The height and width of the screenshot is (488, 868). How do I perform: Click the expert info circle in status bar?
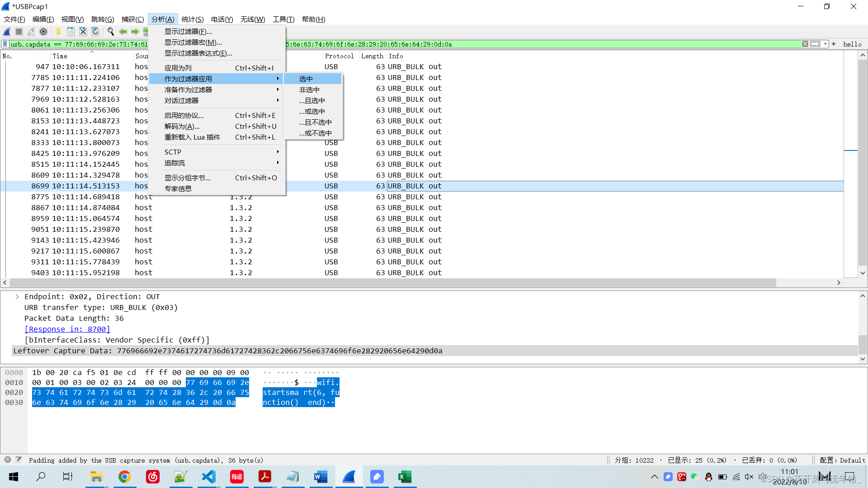(x=8, y=460)
